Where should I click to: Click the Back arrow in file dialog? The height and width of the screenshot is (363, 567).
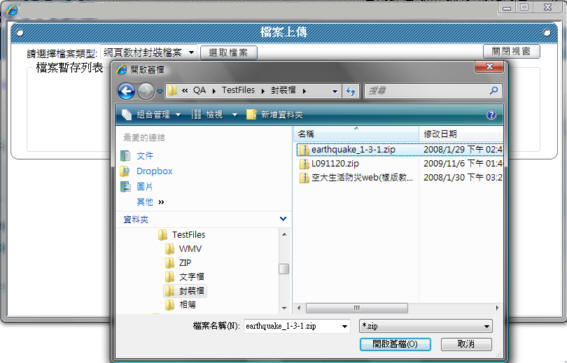[x=126, y=91]
